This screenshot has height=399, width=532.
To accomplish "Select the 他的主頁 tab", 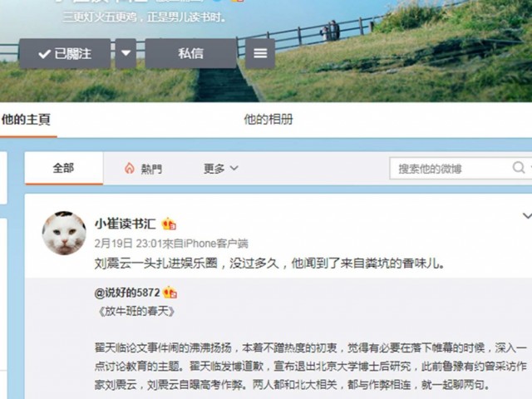I will pos(26,120).
